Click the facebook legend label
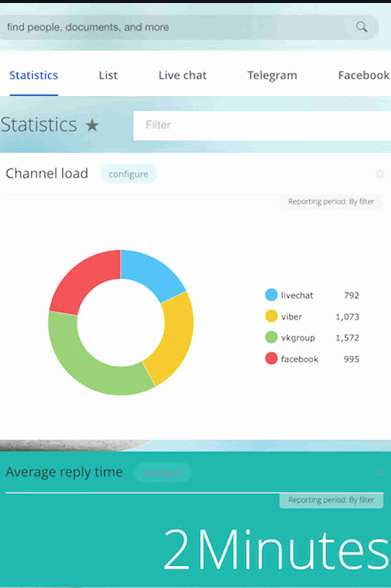 299,359
